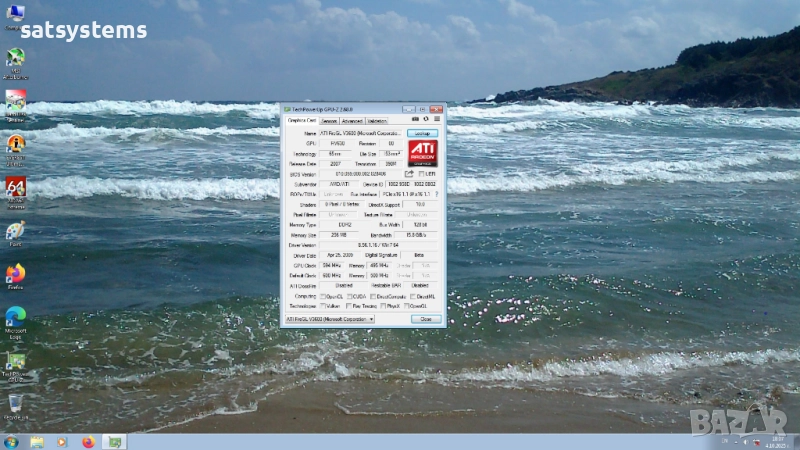Switch to the Advanced tab
800x450 pixels.
352,121
